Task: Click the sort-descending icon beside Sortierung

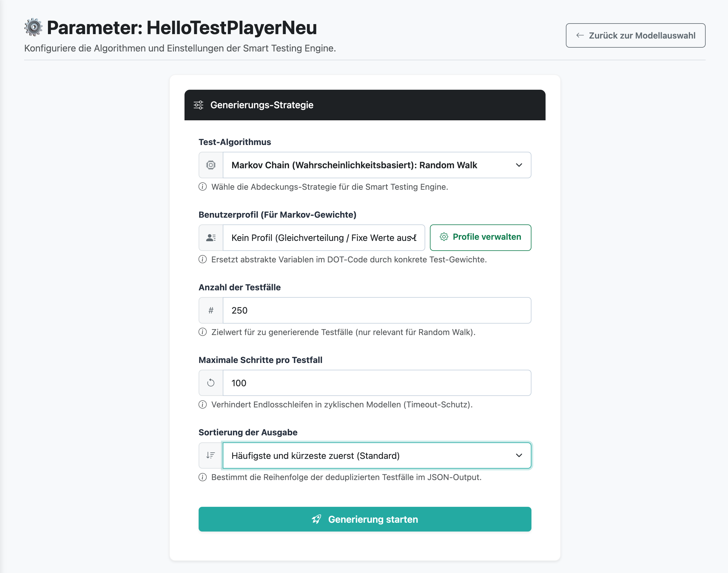Action: 210,455
